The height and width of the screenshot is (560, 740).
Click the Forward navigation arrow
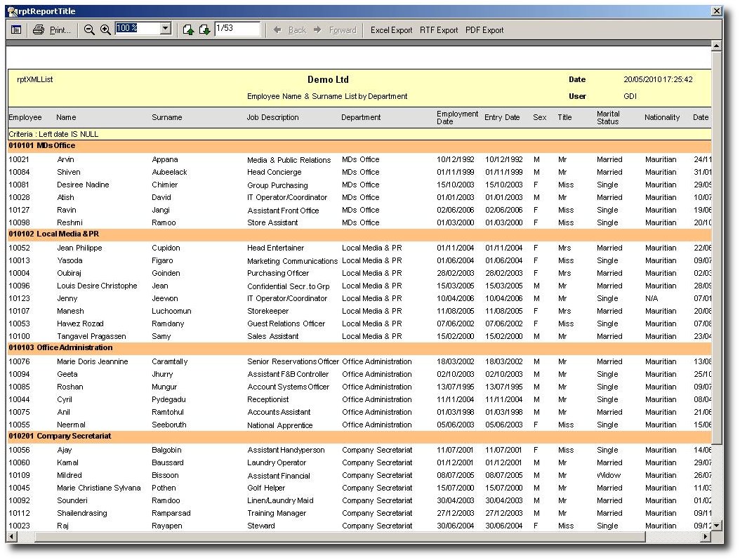[335, 30]
